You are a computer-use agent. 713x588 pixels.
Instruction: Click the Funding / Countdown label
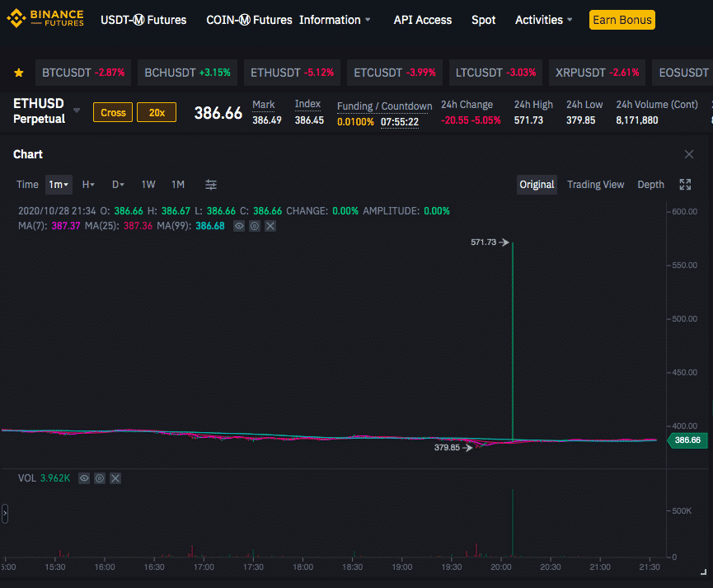coord(384,106)
